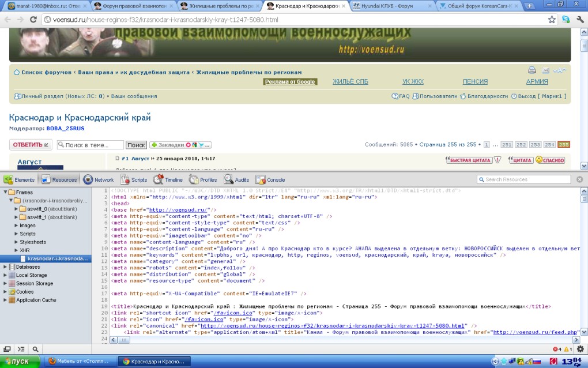Expand the Local Storage item
The height and width of the screenshot is (368, 588).
coord(5,275)
